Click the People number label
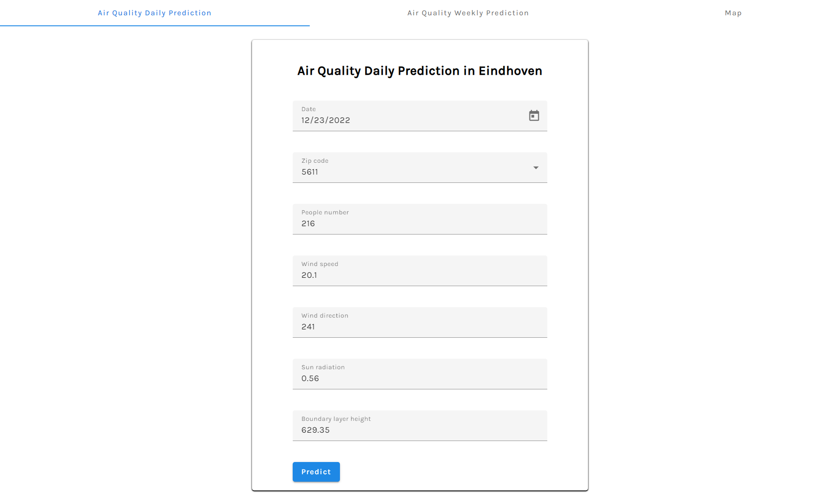The image size is (840, 504). click(325, 212)
